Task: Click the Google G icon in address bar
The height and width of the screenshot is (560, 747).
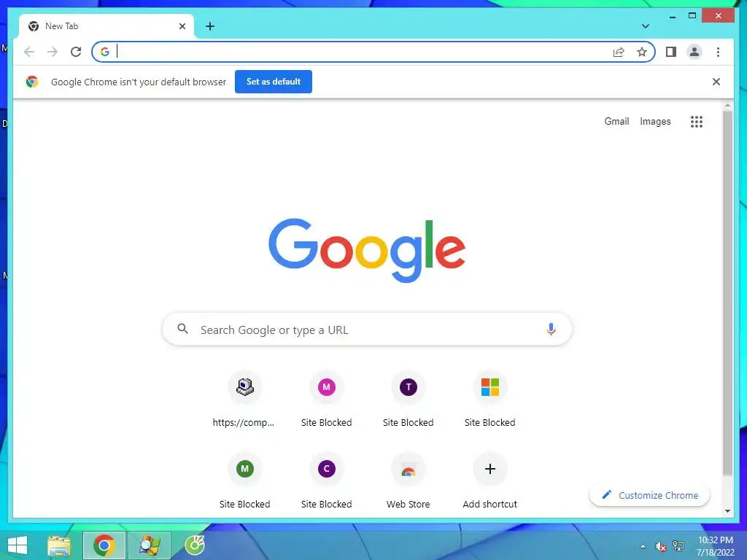Action: (x=105, y=52)
